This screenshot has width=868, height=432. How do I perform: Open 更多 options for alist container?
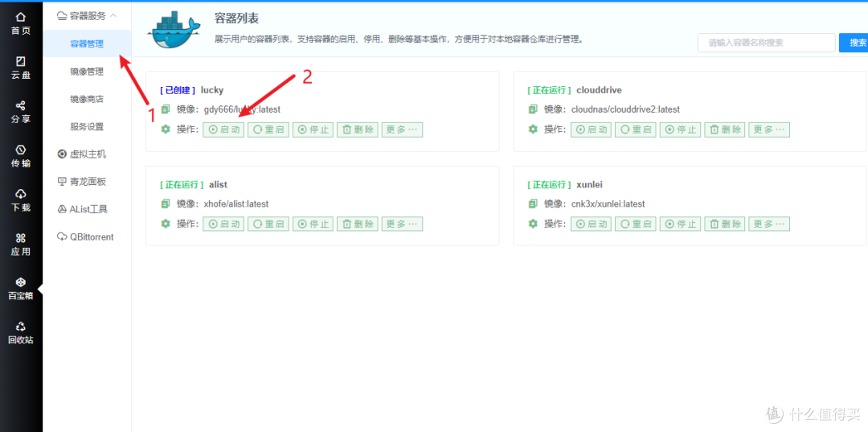coord(403,224)
